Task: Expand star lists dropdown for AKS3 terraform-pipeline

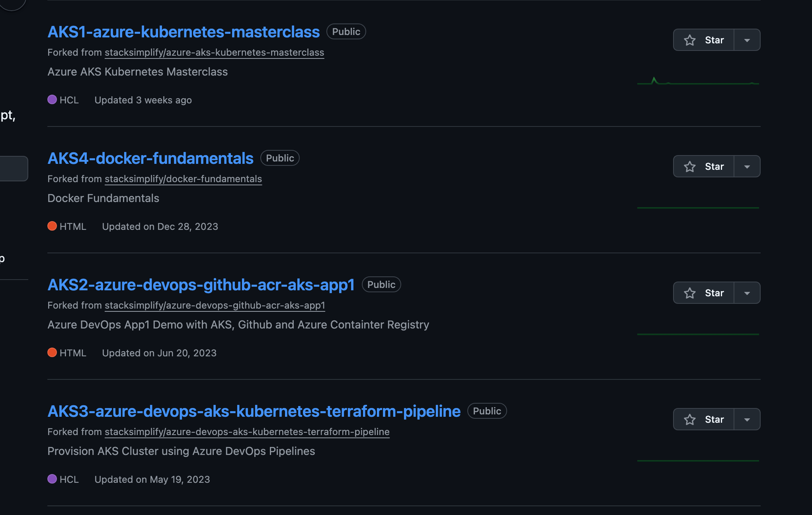Action: pos(747,419)
